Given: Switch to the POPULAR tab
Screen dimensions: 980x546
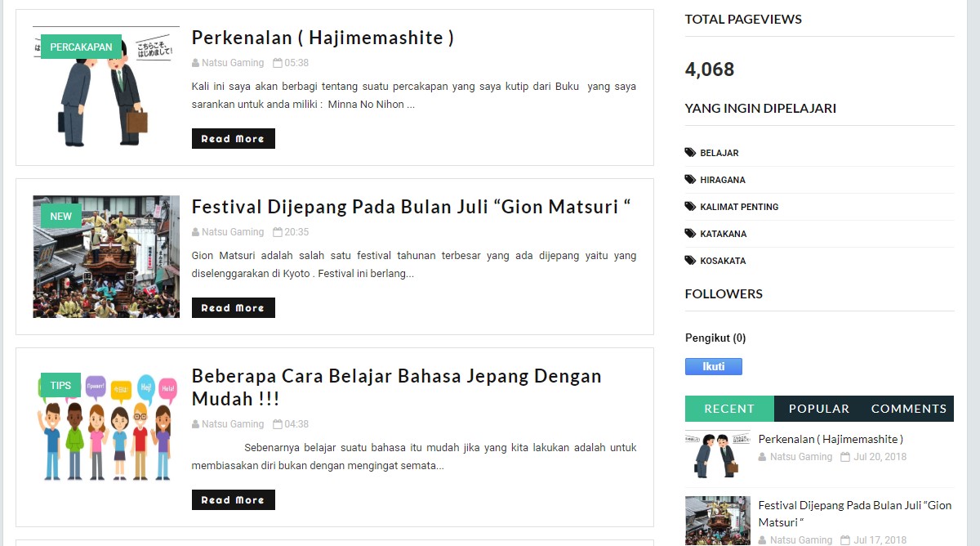Looking at the screenshot, I should (x=818, y=408).
